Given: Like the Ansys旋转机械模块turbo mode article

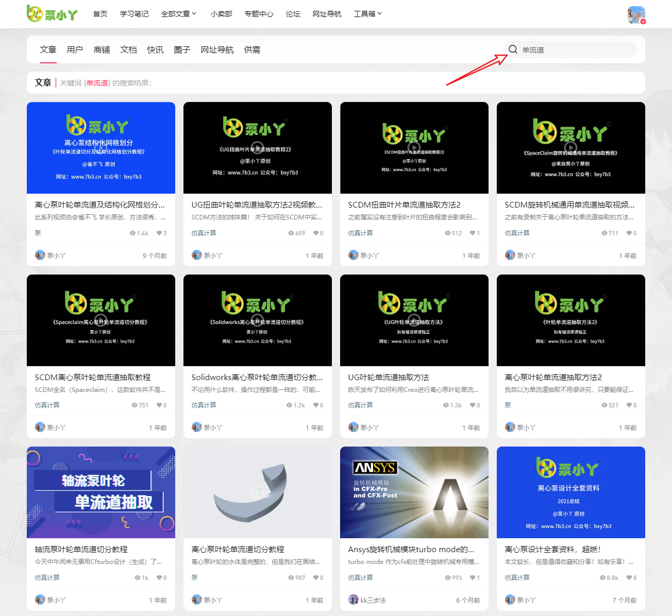Looking at the screenshot, I should tap(472, 578).
